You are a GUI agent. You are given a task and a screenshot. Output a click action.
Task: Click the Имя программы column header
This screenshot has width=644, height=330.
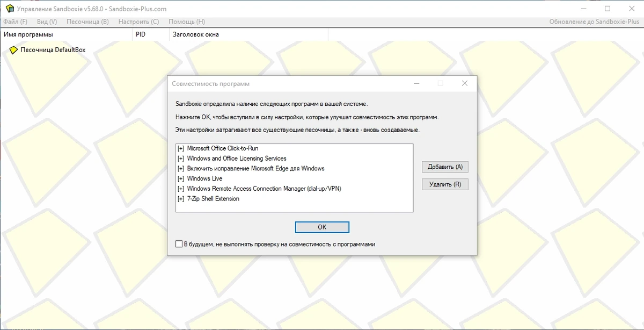pyautogui.click(x=67, y=34)
